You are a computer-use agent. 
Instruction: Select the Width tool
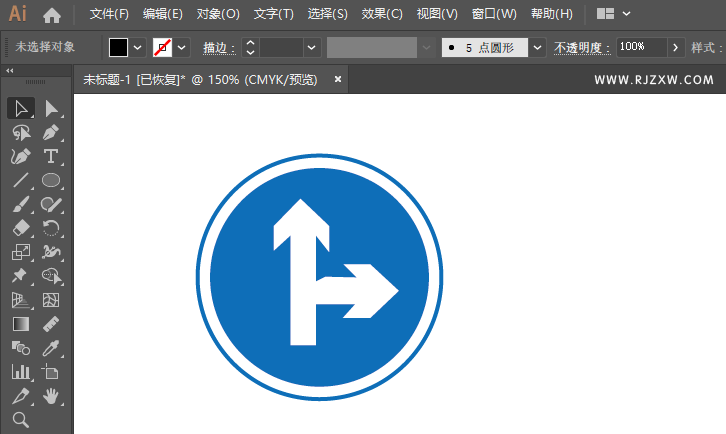51,252
